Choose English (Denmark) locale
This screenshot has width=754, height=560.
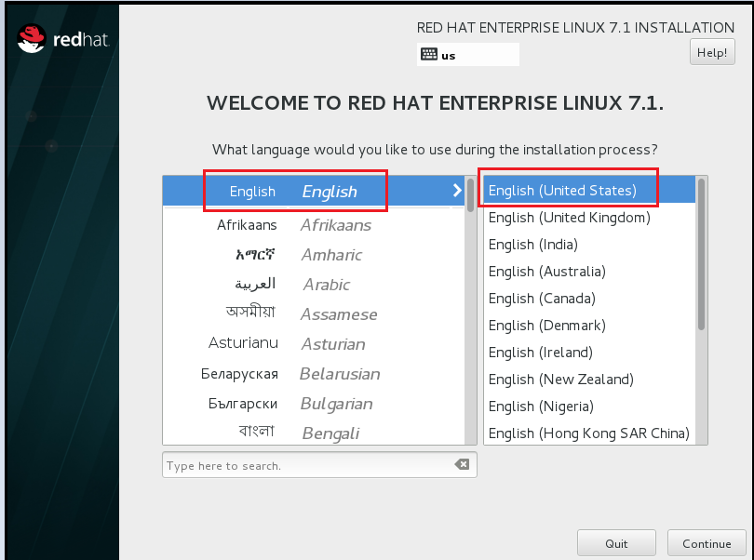[x=589, y=325]
